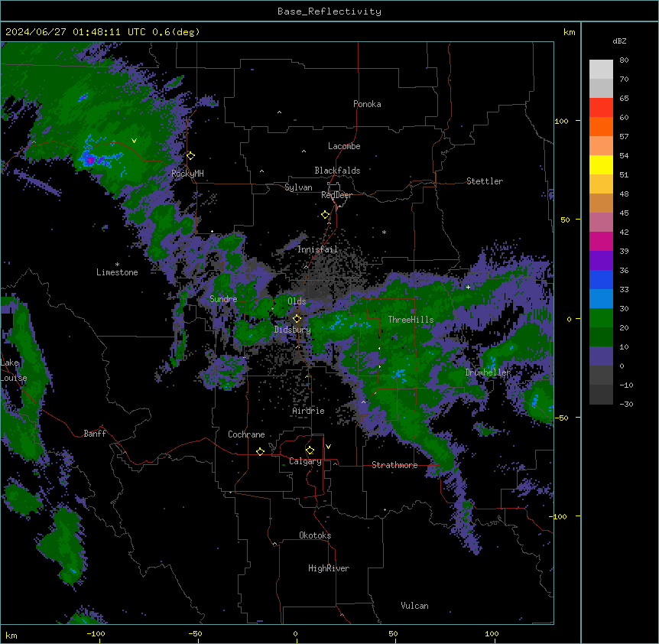659x644 pixels.
Task: Select the yellow 51-54 dBZ legend swatch
Action: click(601, 164)
